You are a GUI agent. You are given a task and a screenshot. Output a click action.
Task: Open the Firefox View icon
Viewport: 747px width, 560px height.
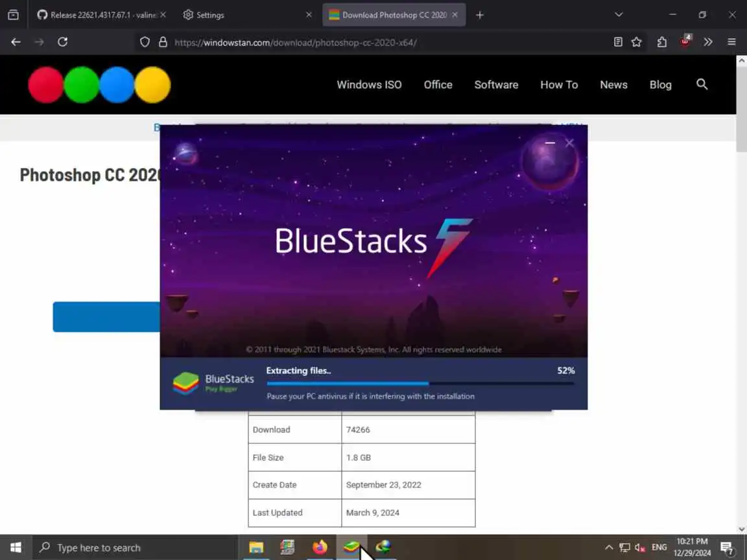[x=14, y=15]
